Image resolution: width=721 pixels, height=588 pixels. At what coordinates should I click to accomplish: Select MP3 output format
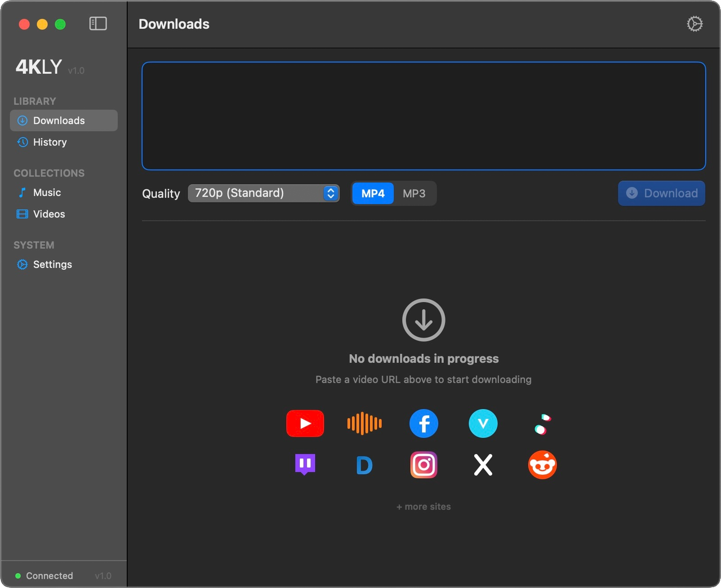coord(414,193)
